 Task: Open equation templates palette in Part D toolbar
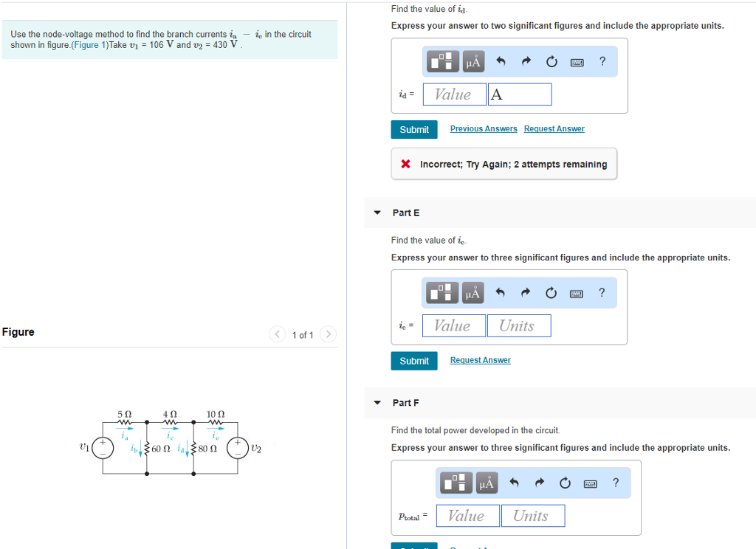click(441, 61)
